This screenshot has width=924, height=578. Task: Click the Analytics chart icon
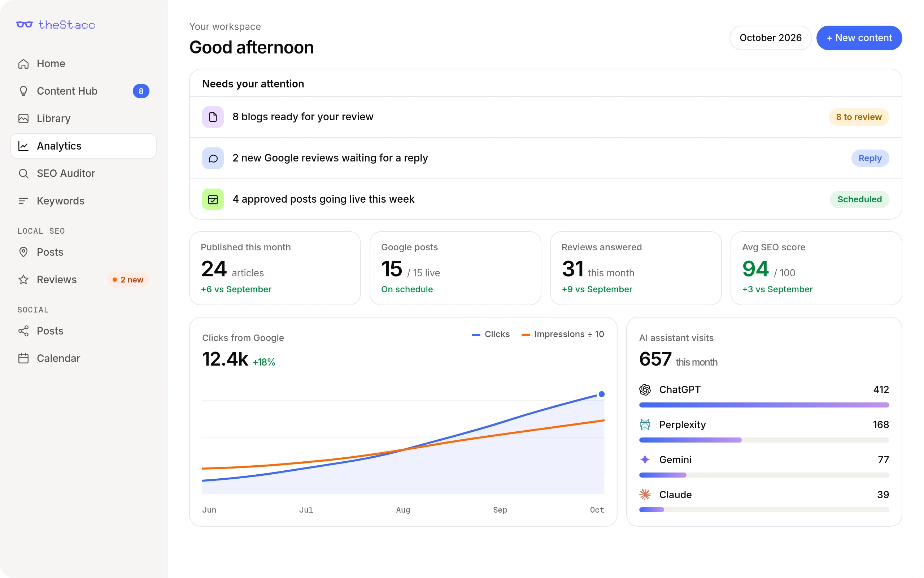click(23, 146)
